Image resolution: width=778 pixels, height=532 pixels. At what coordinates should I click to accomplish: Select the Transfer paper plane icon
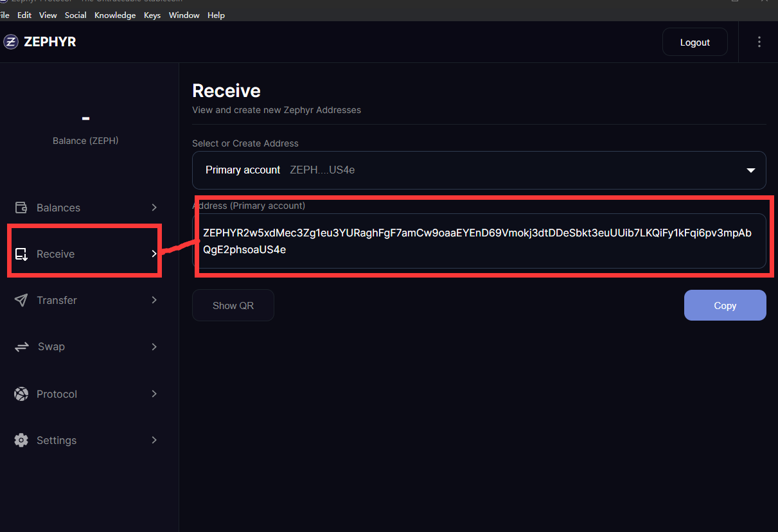click(21, 300)
